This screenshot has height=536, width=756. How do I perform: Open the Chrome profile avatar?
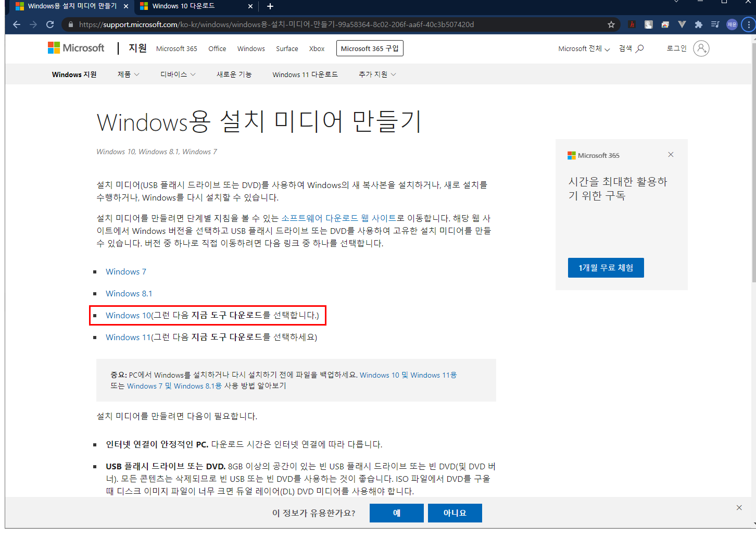(732, 24)
